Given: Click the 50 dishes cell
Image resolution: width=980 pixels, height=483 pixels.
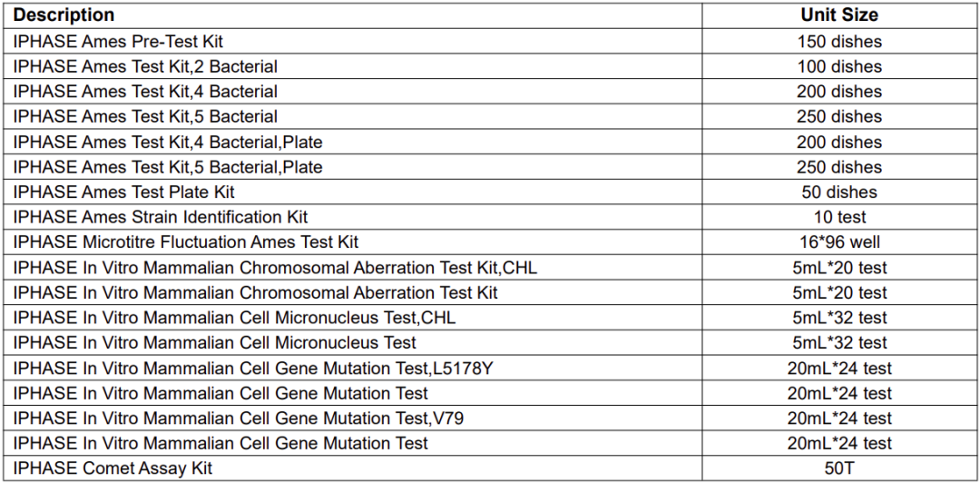Looking at the screenshot, I should click(839, 192).
